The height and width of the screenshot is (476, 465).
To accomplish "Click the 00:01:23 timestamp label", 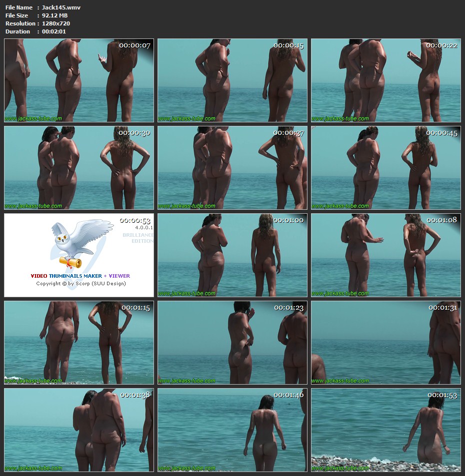I will pos(288,308).
